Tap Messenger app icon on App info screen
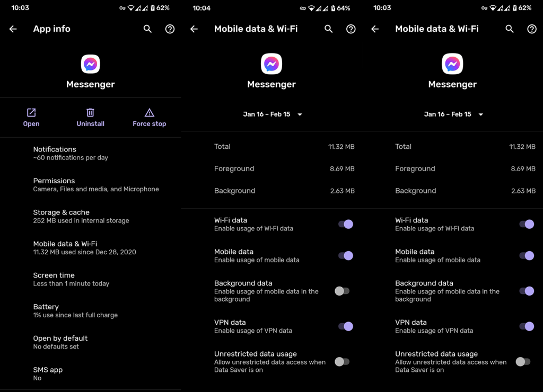543x392 pixels. (x=90, y=64)
